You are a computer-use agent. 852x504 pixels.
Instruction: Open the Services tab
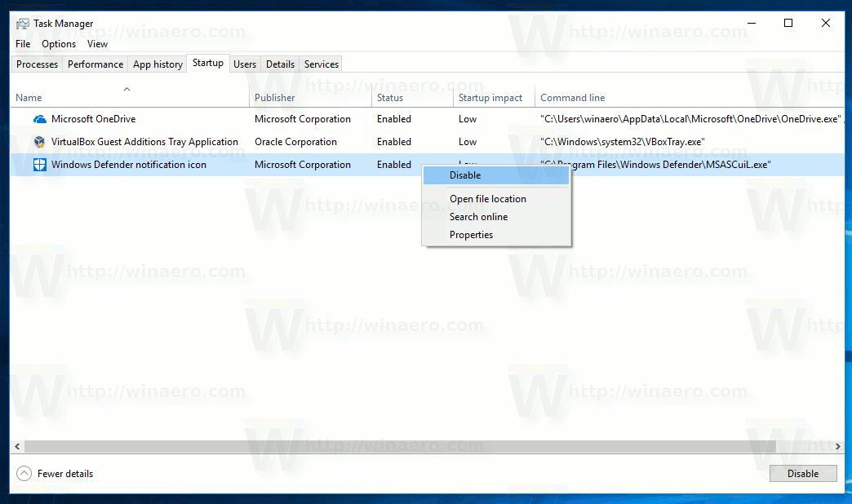coord(320,64)
